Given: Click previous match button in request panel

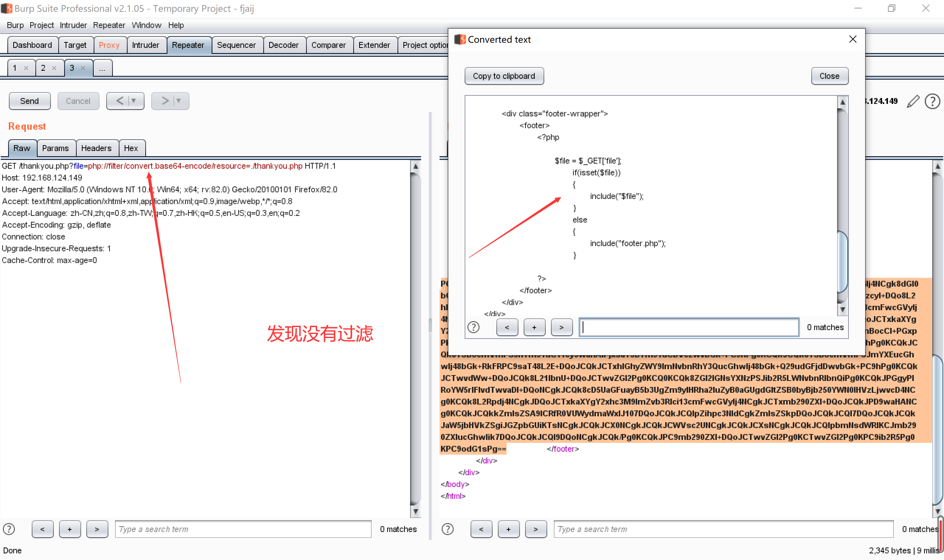Looking at the screenshot, I should (43, 529).
